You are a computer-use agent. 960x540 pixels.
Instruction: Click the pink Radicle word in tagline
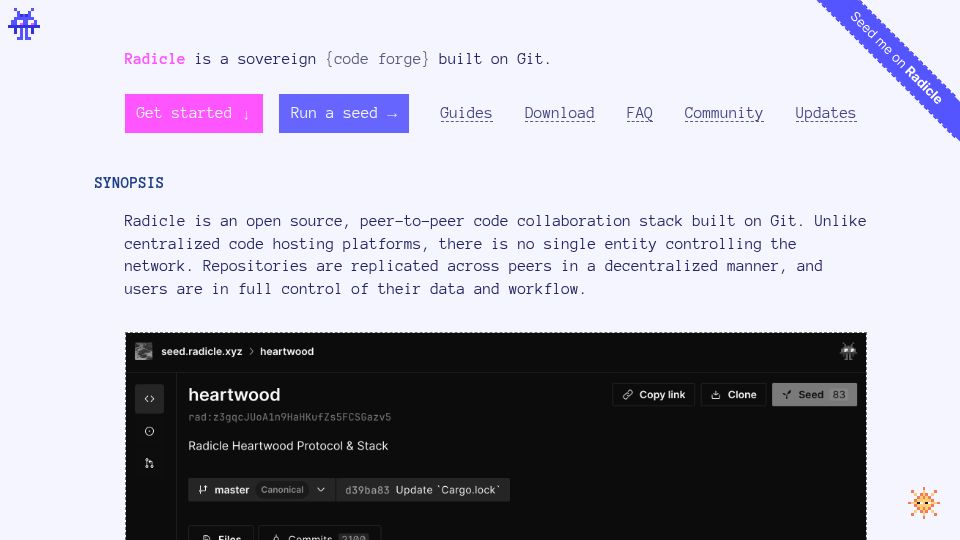click(x=154, y=59)
